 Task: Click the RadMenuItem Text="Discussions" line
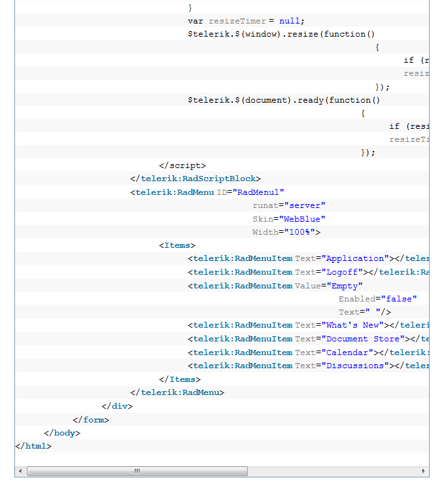pyautogui.click(x=308, y=366)
